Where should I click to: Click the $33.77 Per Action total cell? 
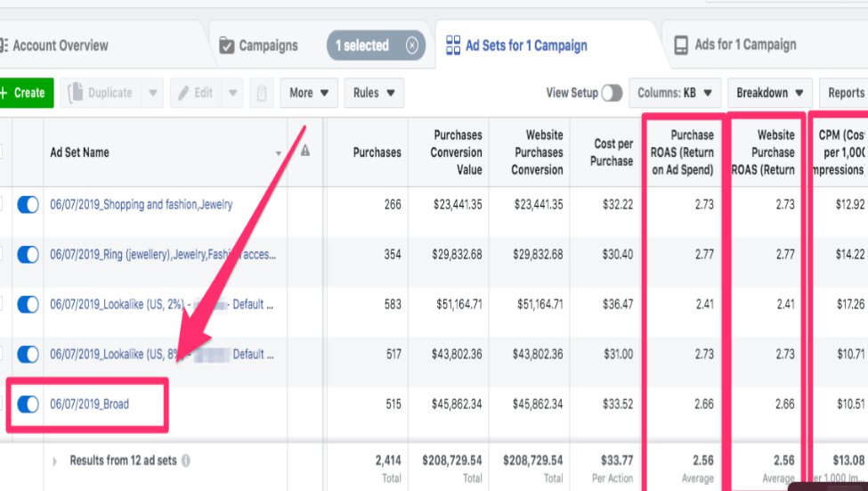pyautogui.click(x=617, y=461)
